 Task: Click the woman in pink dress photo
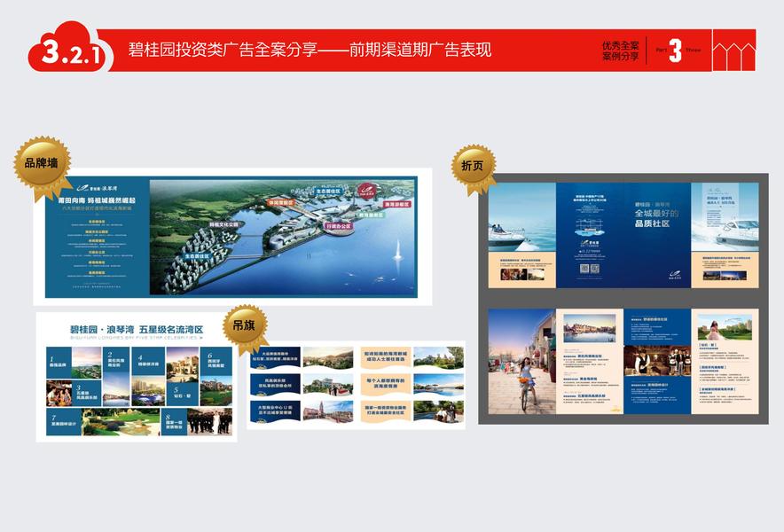pos(725,327)
